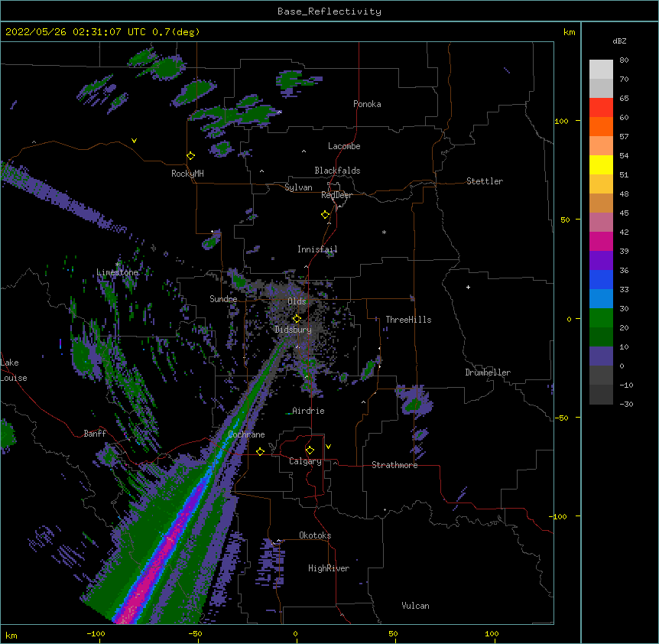Viewport: 659px width, 644px height.
Task: Click the Strathmore city label
Action: point(394,465)
